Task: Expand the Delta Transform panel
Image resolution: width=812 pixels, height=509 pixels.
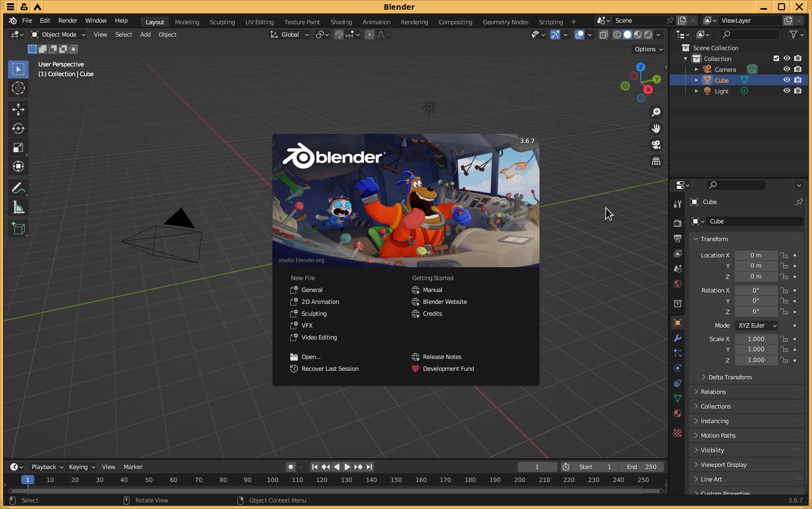Action: click(729, 377)
